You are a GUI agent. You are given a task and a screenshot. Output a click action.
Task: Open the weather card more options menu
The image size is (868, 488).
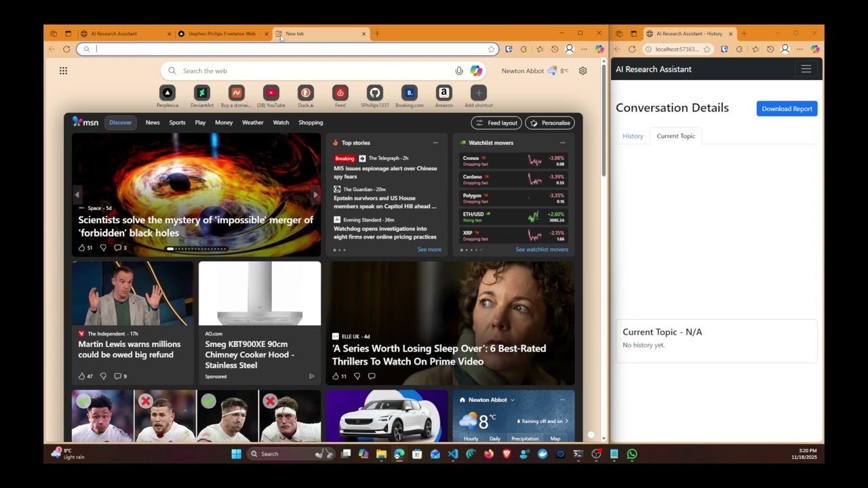click(x=562, y=400)
